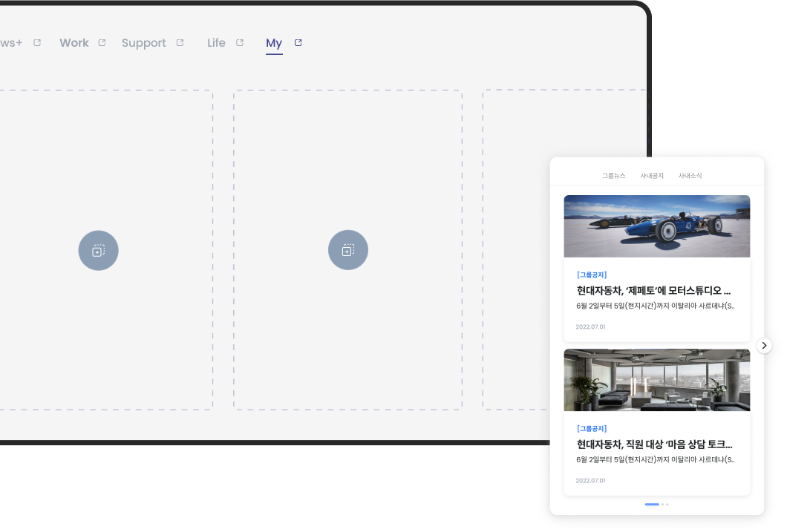Open the 그룹뉴스 news tab
787x532 pixels.
(x=613, y=176)
